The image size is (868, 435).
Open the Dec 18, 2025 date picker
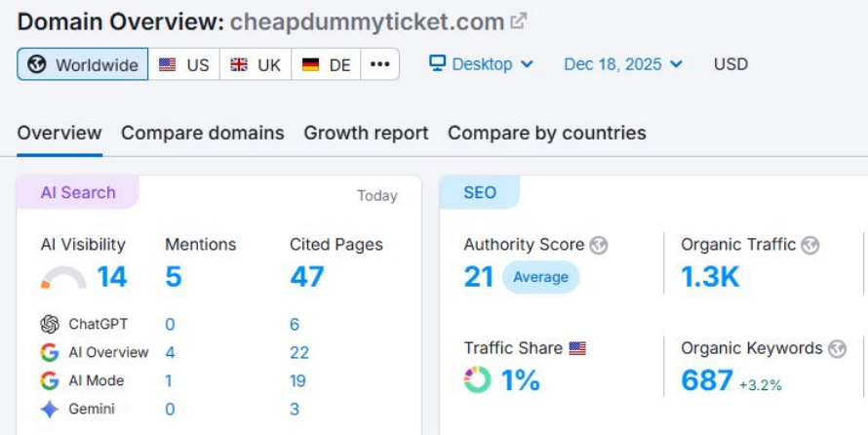pos(623,64)
